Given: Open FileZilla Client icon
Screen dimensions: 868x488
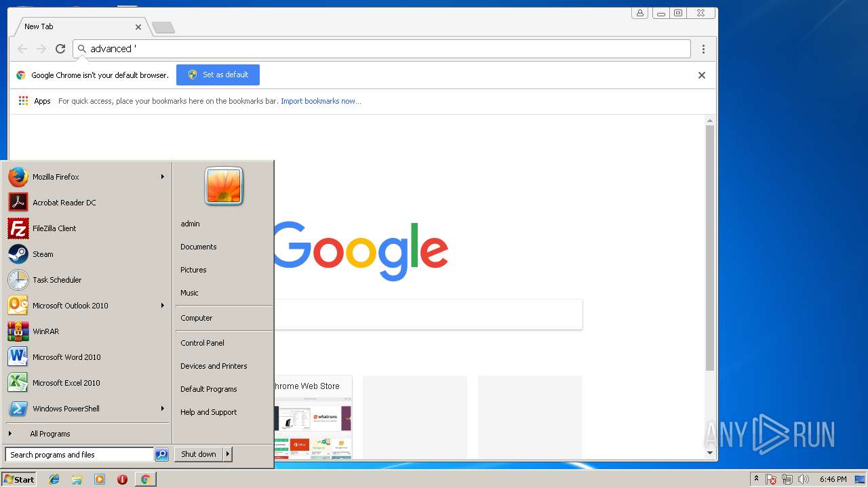Looking at the screenshot, I should point(18,228).
